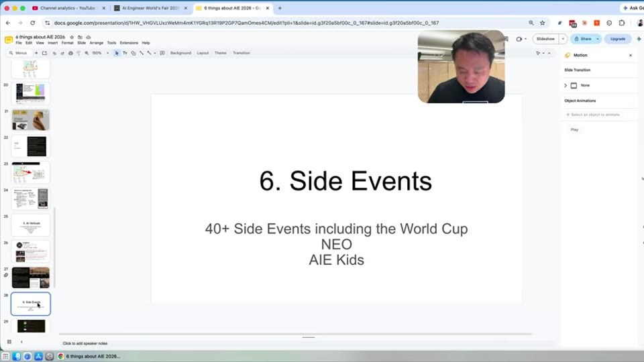Click Select an object to animate
This screenshot has height=362, width=644.
(x=593, y=115)
